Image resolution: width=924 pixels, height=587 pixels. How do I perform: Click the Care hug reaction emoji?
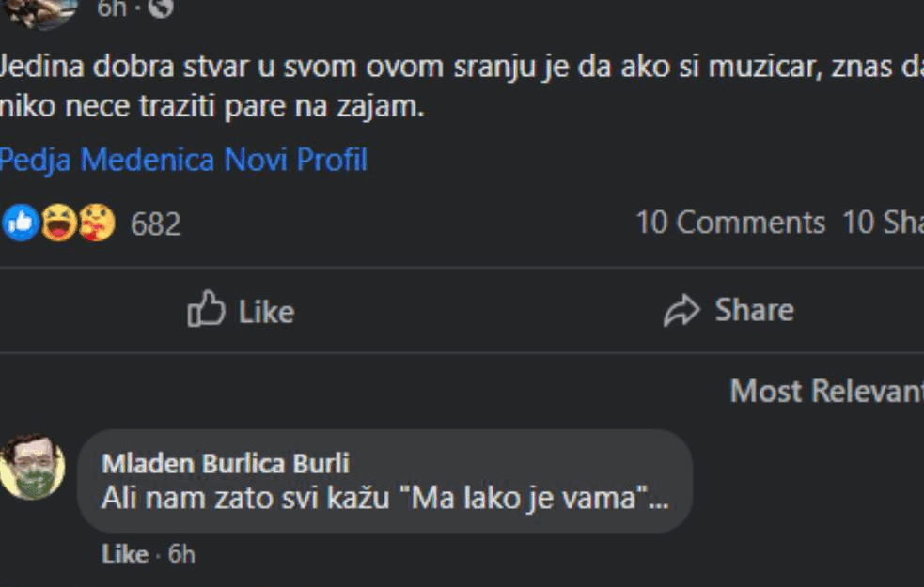(97, 223)
